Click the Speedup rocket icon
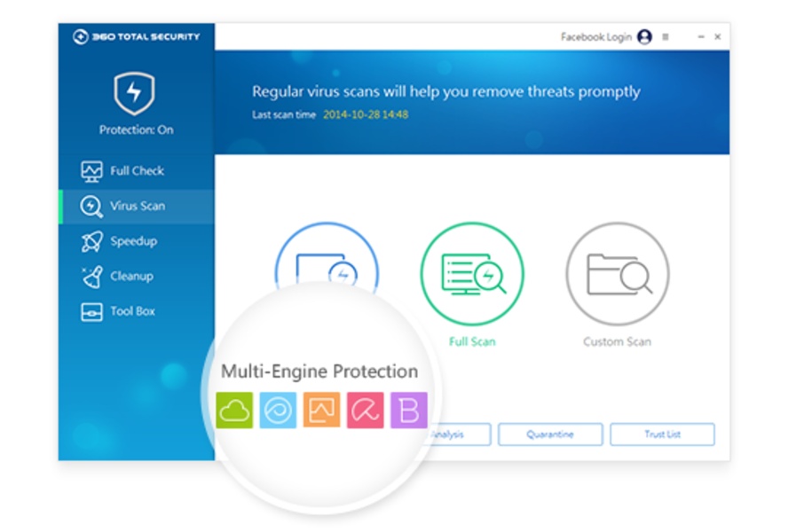Viewport: 788px width, 532px height. 92,242
